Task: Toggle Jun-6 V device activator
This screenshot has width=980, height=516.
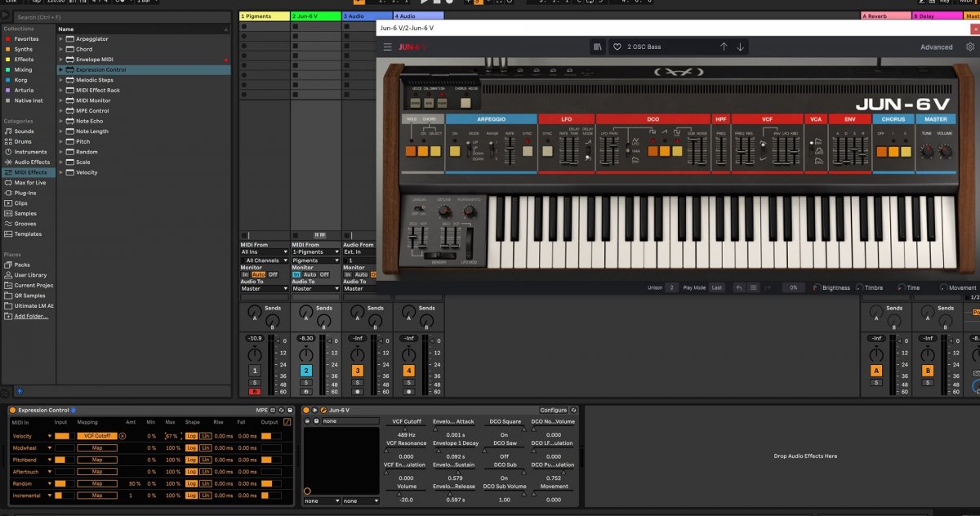Action: tap(306, 410)
